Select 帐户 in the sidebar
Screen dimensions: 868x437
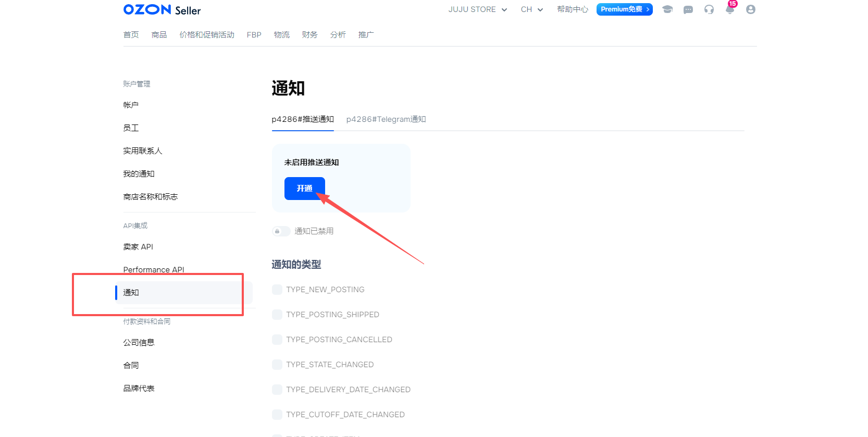(131, 105)
